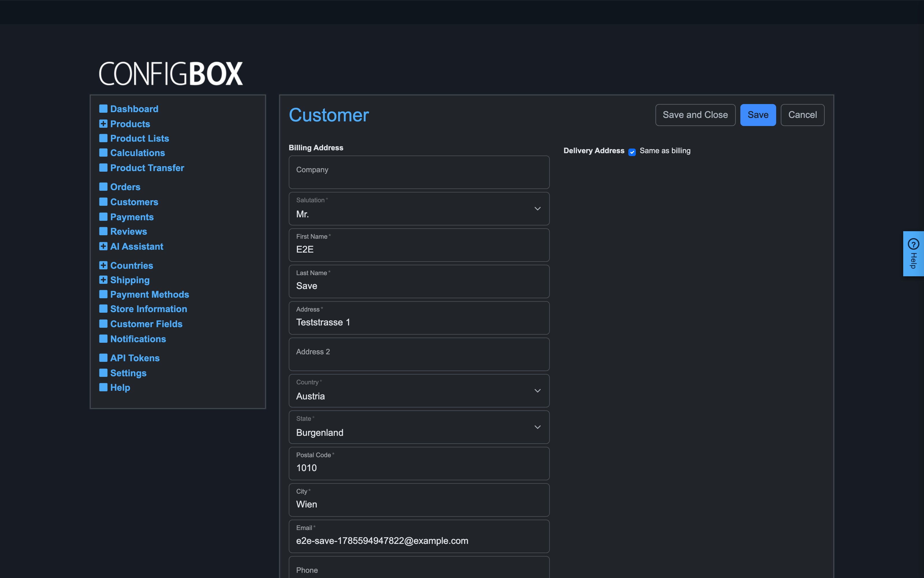The width and height of the screenshot is (924, 578).
Task: Open the Help side tab question icon
Action: (x=913, y=244)
